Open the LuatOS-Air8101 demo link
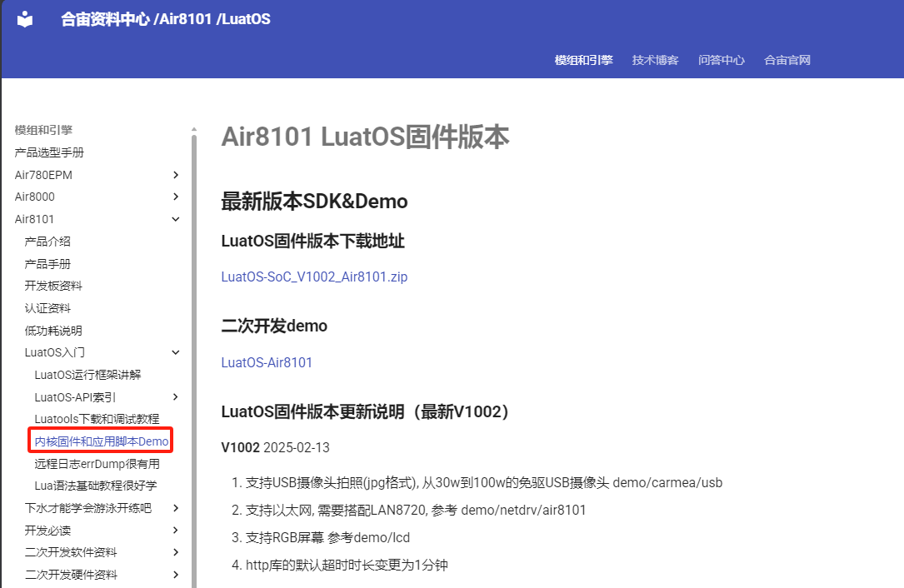 267,362
